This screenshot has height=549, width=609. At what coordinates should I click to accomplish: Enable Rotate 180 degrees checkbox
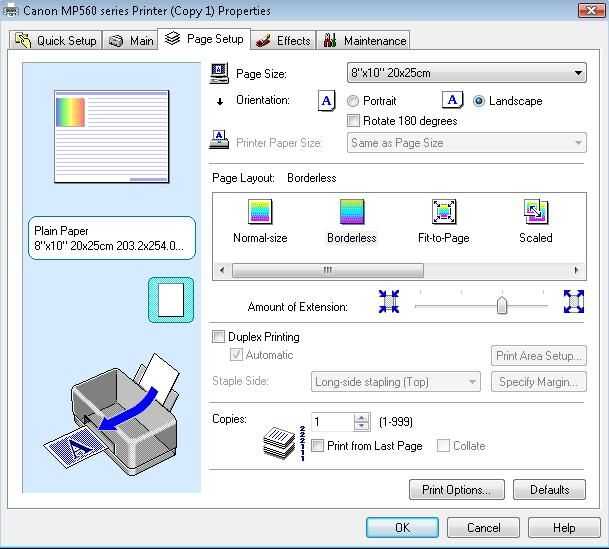click(353, 120)
